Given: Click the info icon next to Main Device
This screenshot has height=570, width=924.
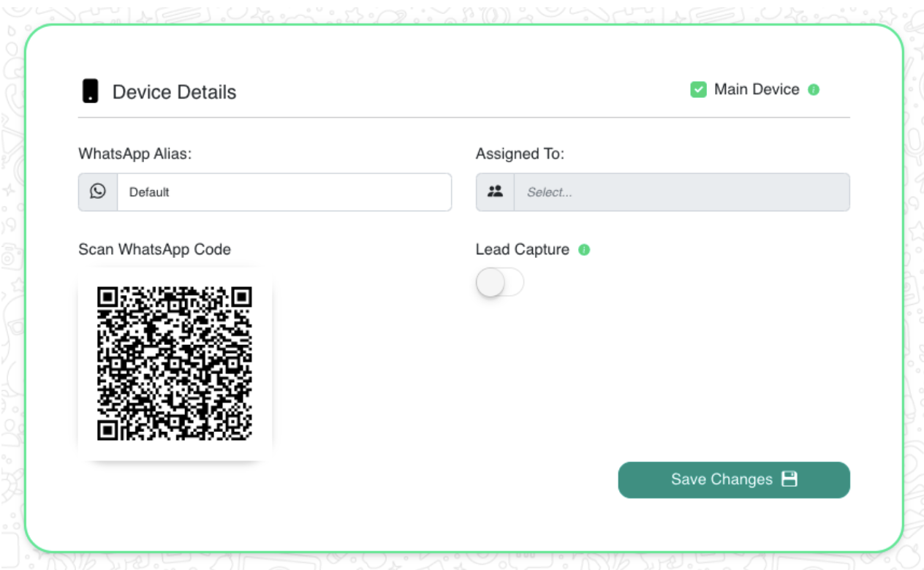Looking at the screenshot, I should [x=814, y=90].
